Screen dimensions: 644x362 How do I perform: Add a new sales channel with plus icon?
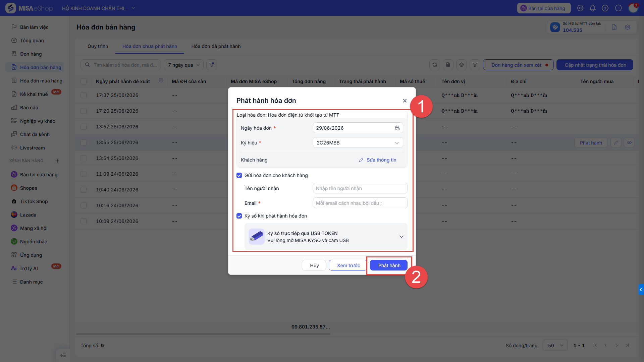tap(57, 161)
